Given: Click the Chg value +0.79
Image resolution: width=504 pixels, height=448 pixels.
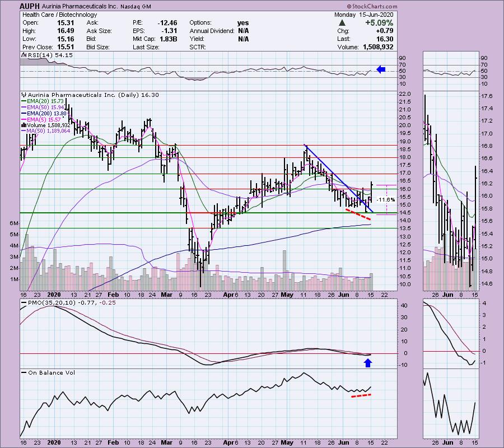Looking at the screenshot, I should click(385, 31).
